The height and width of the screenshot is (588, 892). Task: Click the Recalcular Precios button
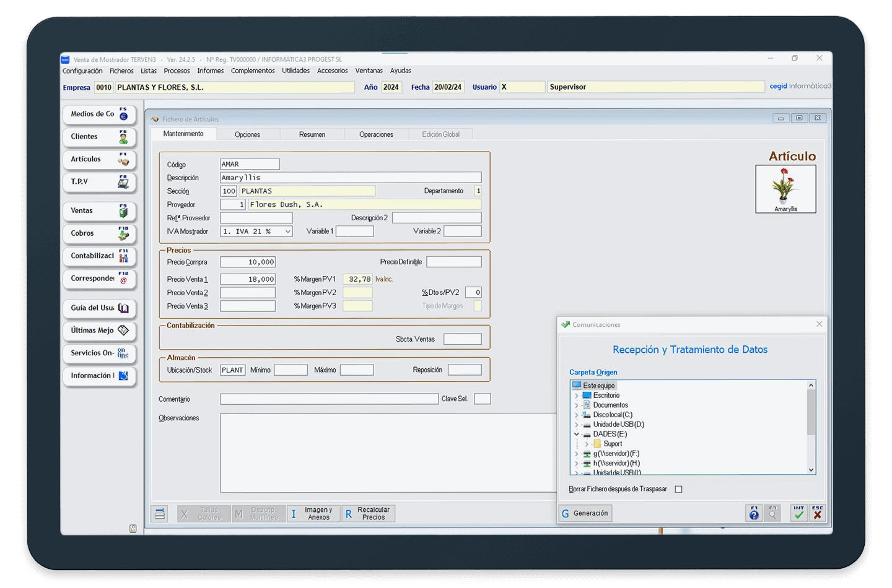368,514
